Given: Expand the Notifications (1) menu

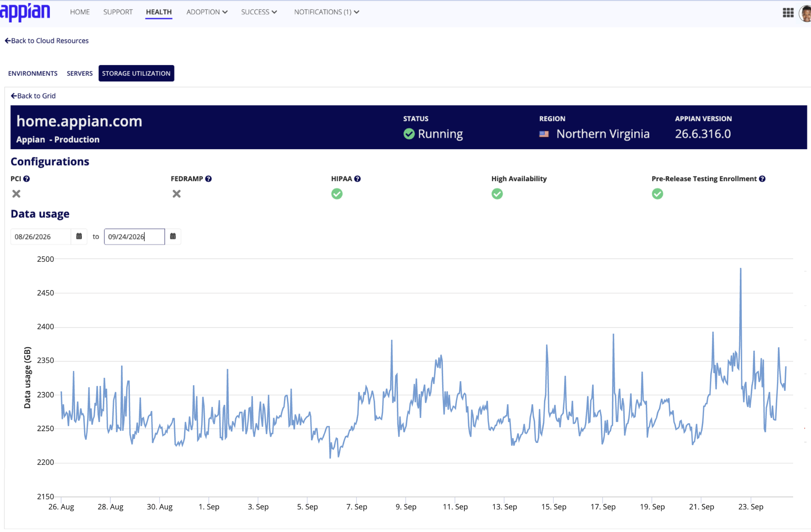Looking at the screenshot, I should [327, 12].
